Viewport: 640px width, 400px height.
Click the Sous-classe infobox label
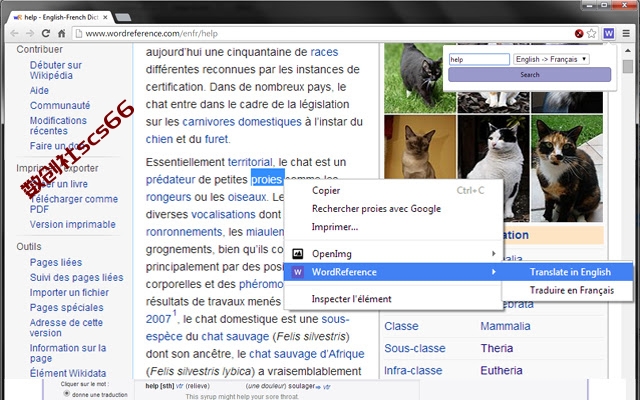[415, 348]
